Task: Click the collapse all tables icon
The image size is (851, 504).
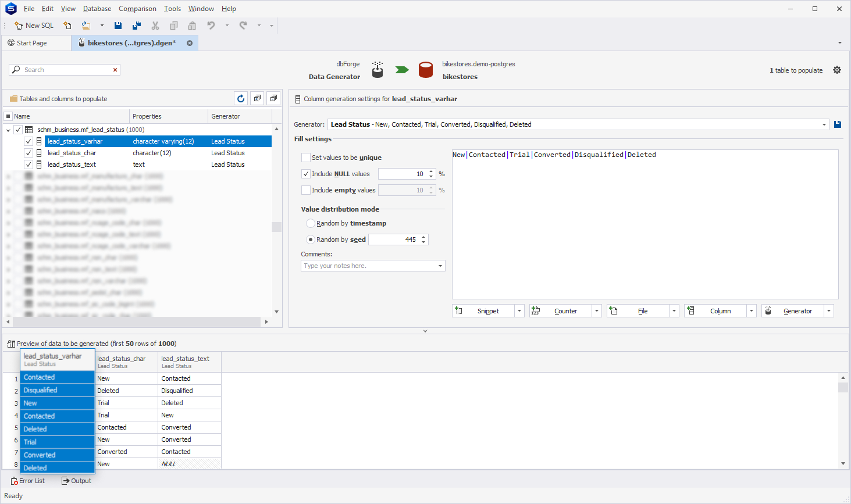Action: 273,98
